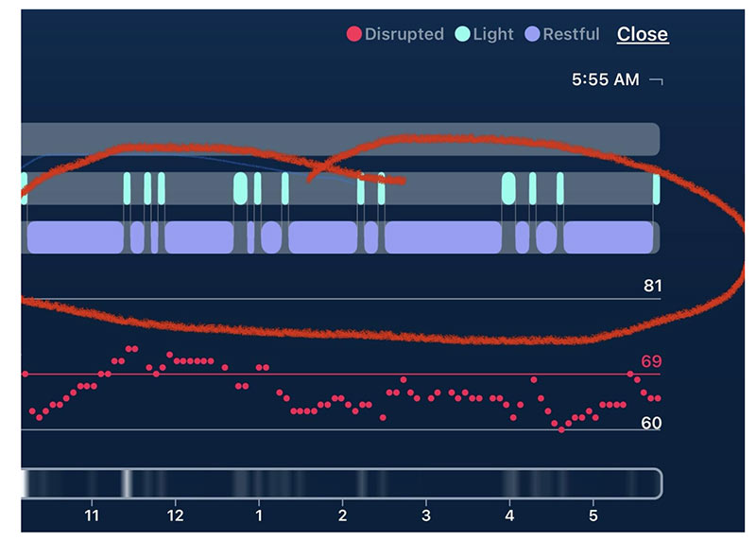Tap the 60 heart rate baseline label
Screen dimensions: 756x541
click(651, 423)
